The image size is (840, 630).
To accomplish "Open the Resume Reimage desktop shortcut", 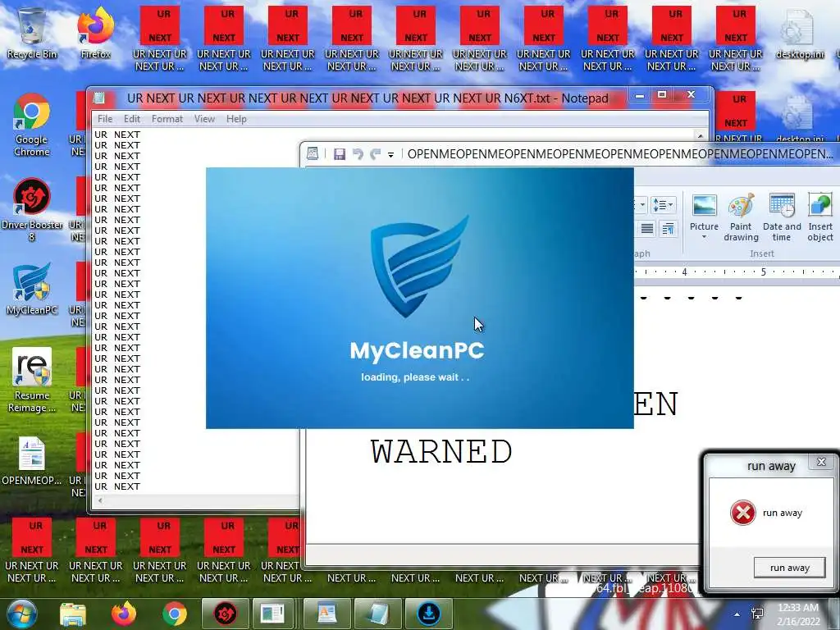I will pyautogui.click(x=32, y=380).
